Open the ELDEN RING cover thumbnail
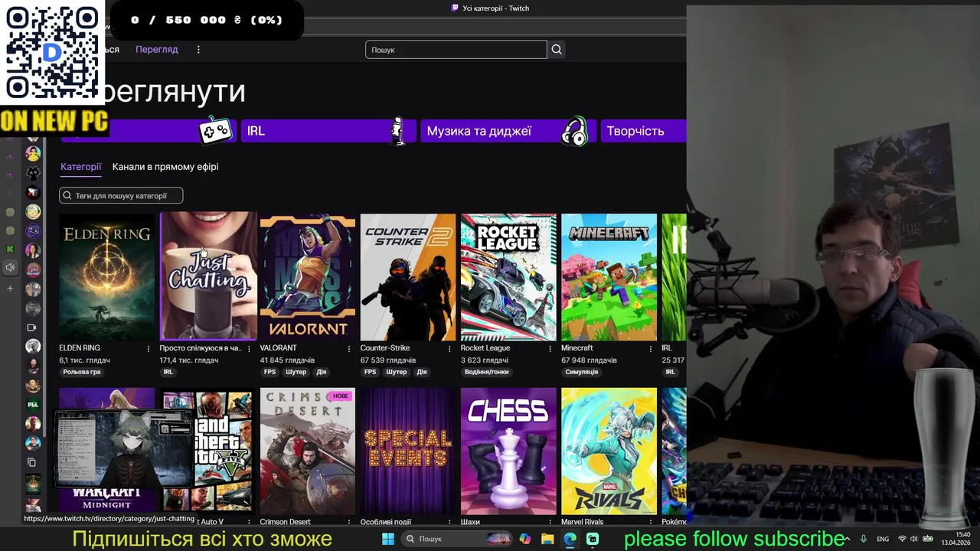Screen dimensions: 980x551 click(x=107, y=277)
